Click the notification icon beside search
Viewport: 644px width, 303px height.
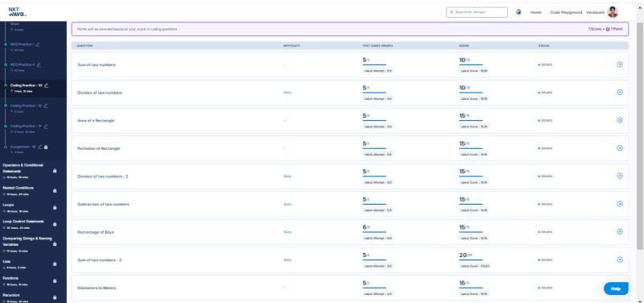518,12
